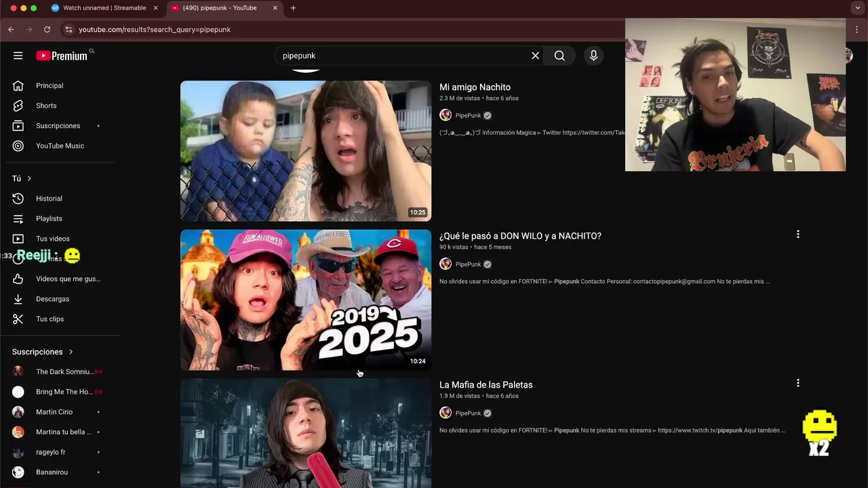The width and height of the screenshot is (868, 488).
Task: Open the Mi amigo Nachito title
Action: [x=475, y=87]
